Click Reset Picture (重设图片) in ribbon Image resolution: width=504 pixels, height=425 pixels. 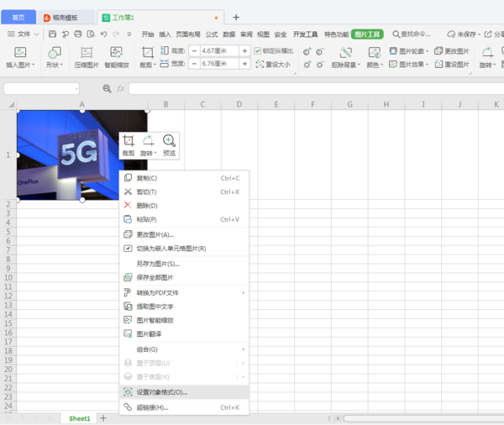click(452, 65)
